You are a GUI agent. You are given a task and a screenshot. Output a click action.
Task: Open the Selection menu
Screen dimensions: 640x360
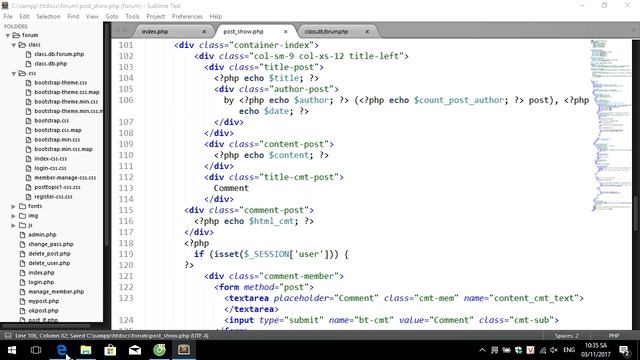(x=48, y=16)
